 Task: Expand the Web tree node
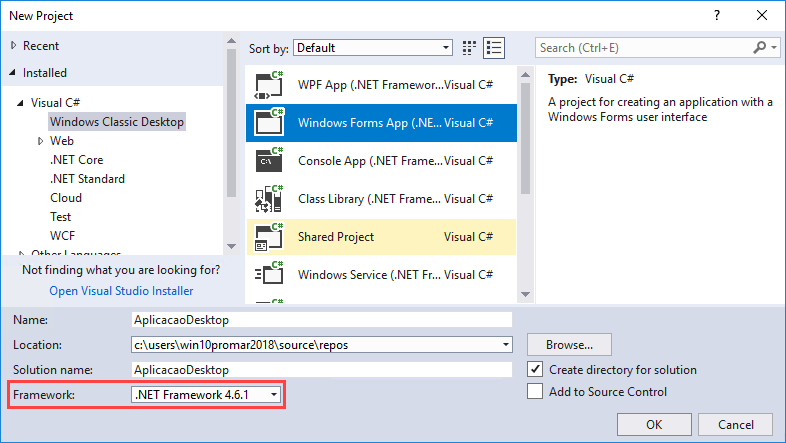click(x=41, y=141)
